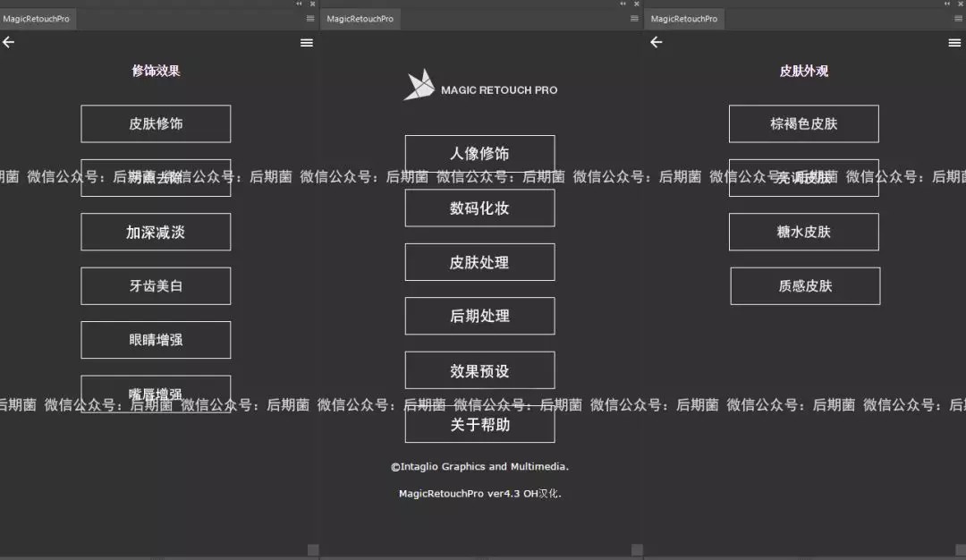This screenshot has height=560, width=966.
Task: Select the MagicRetouchPro tab of the 皮肤外观 panel
Action: point(684,19)
